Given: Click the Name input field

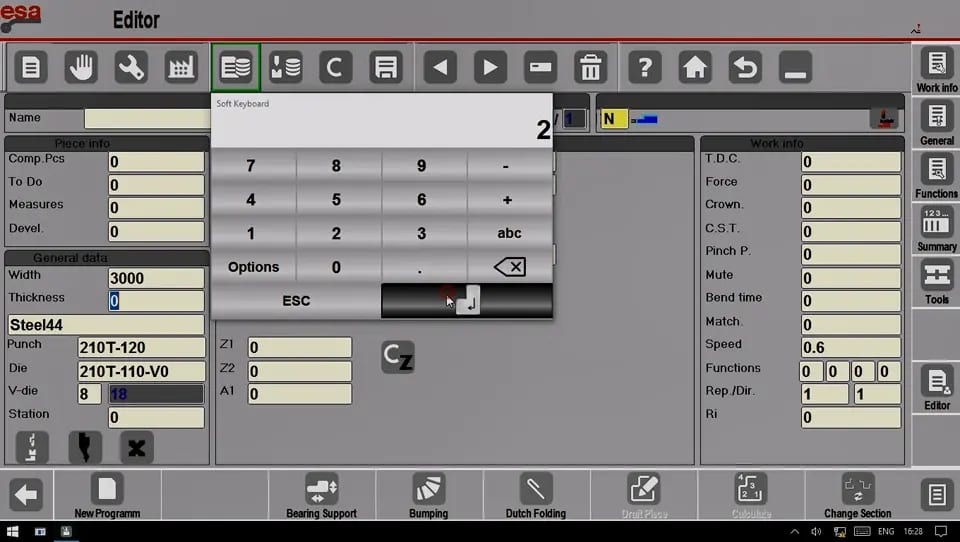Looking at the screenshot, I should [148, 119].
